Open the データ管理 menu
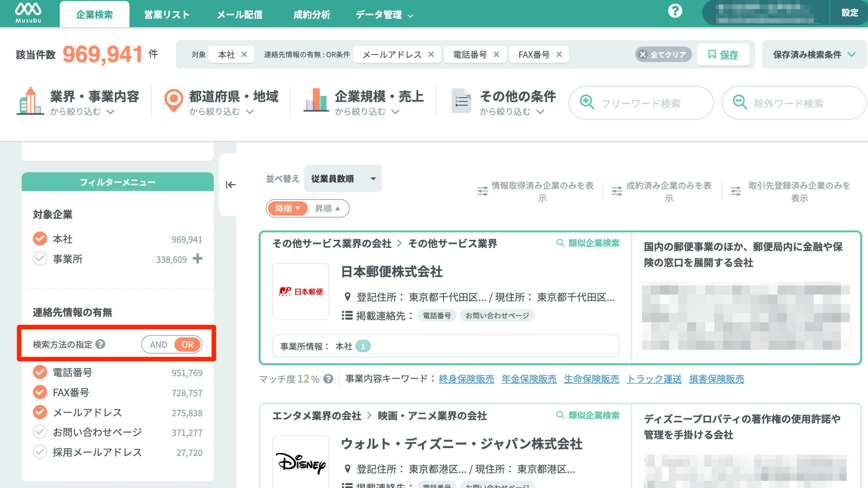The width and height of the screenshot is (868, 488). click(385, 15)
